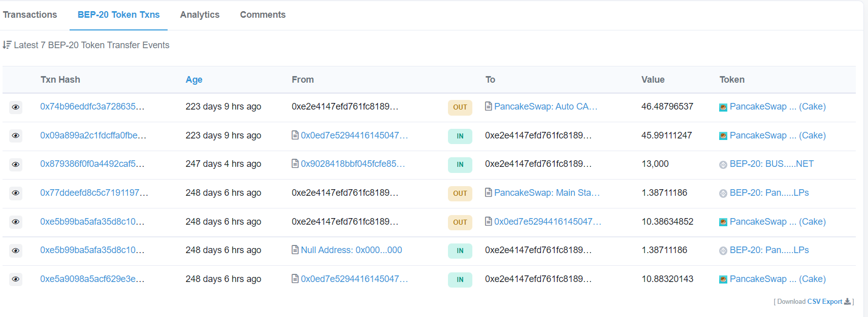Screen dimensions: 868x317
Task: Open the Comments tab
Action: [263, 15]
